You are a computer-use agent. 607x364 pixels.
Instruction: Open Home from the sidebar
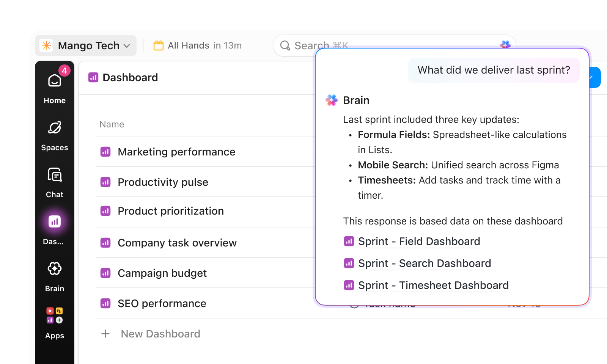[54, 80]
